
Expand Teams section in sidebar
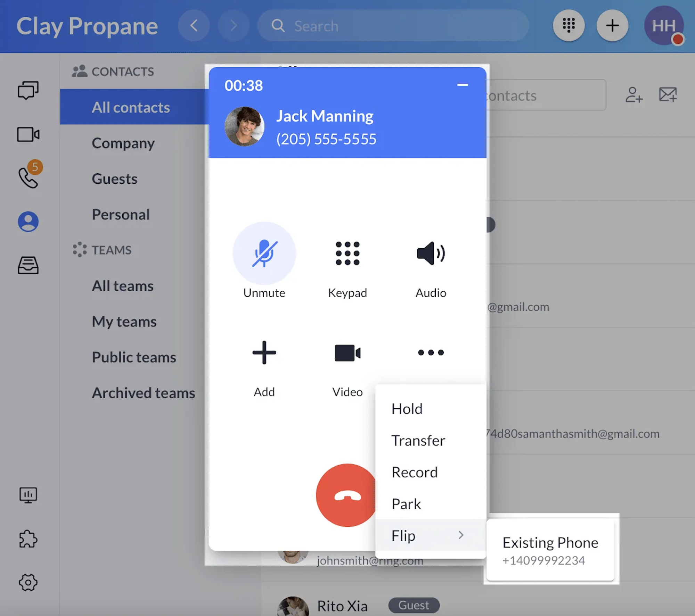click(111, 249)
